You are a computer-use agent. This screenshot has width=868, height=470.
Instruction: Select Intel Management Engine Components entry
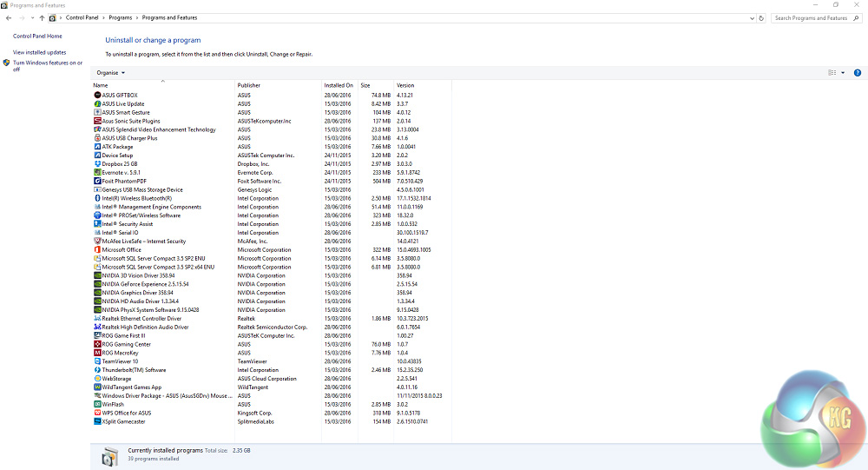click(271, 207)
